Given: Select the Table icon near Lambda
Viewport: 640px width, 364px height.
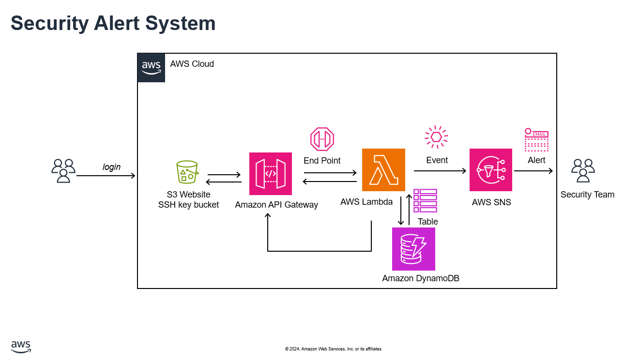Looking at the screenshot, I should pos(425,200).
